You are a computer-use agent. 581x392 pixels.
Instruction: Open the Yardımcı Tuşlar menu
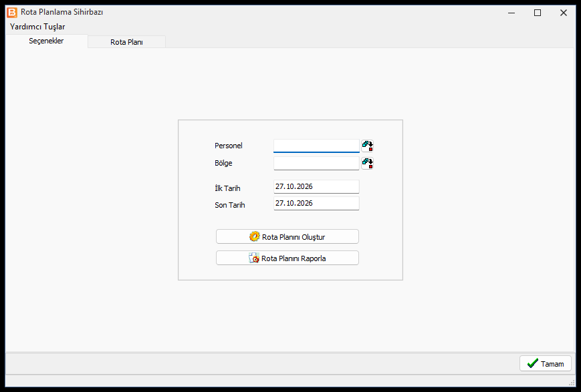(37, 27)
